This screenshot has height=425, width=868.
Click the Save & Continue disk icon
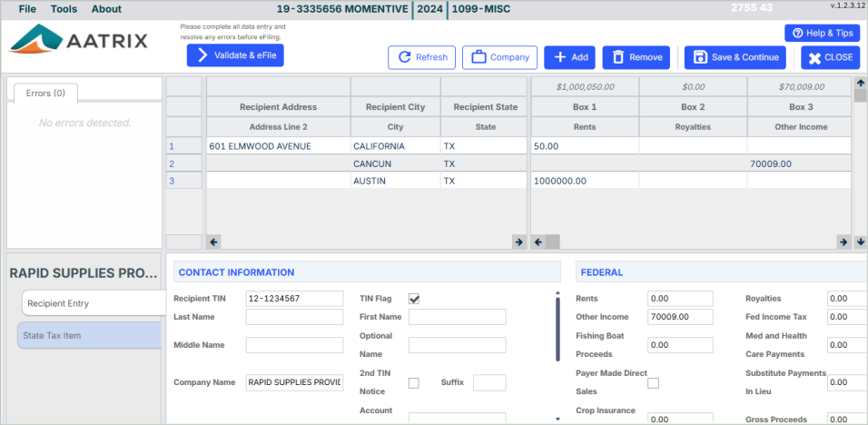click(700, 57)
